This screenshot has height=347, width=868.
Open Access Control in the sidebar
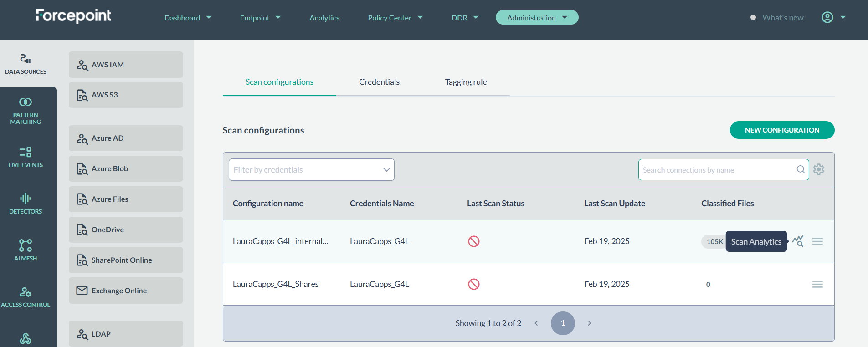[x=26, y=297]
